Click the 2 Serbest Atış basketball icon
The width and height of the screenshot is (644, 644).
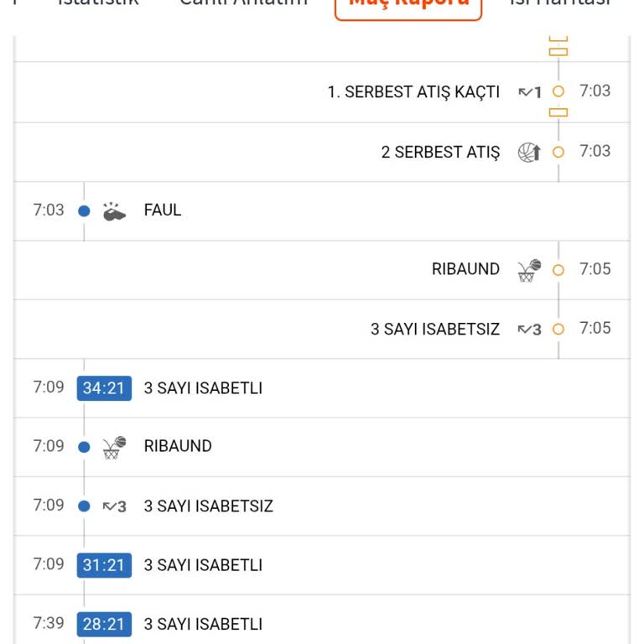coord(529,153)
